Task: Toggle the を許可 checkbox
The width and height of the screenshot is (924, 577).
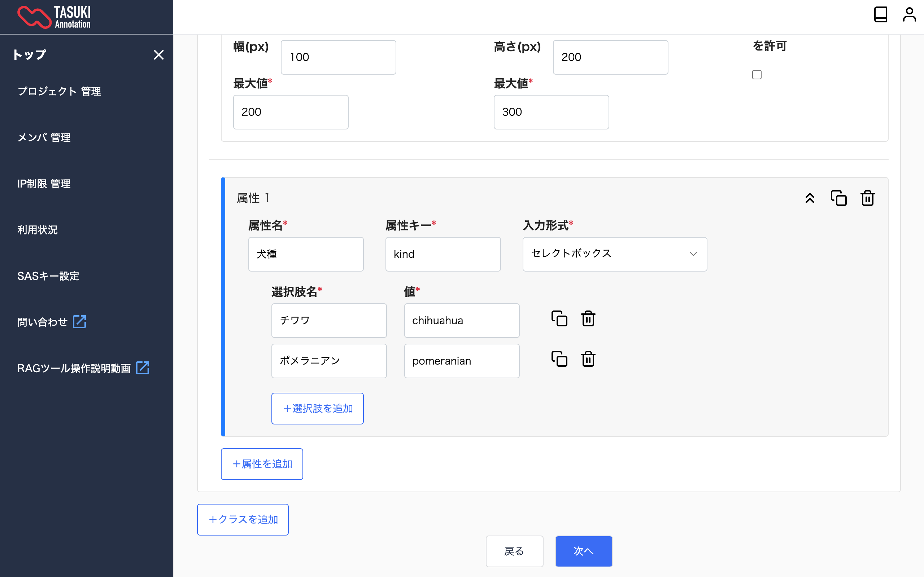Action: 757,74
